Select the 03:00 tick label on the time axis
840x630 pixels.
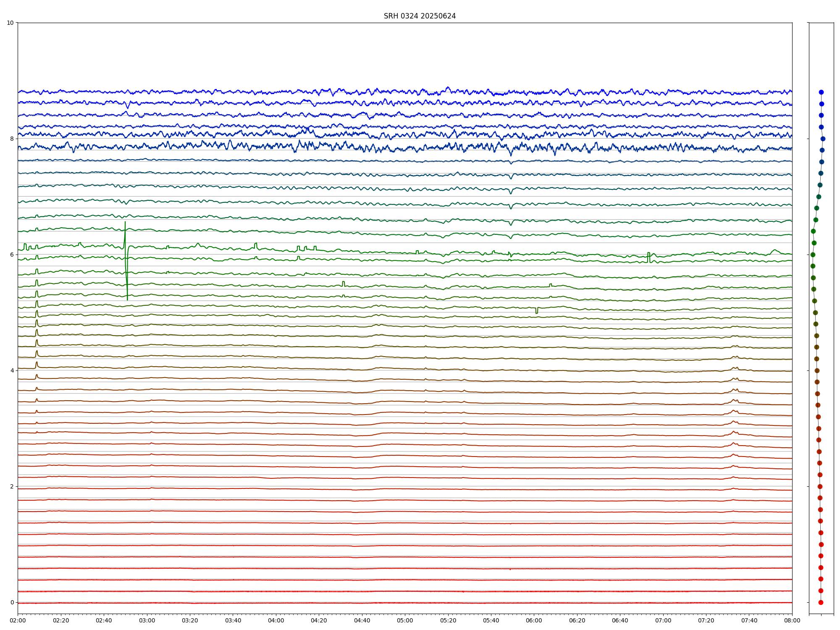[x=147, y=620]
